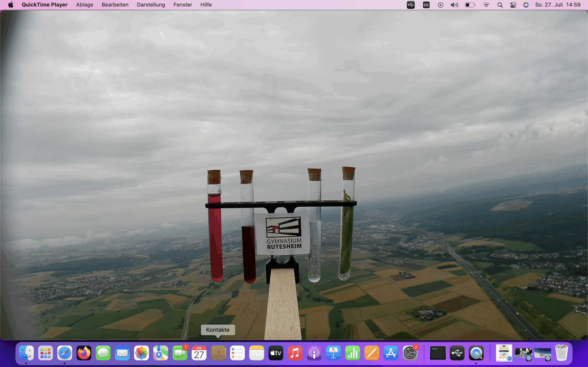Open the Numbers app from the Dock
588x367 pixels.
click(352, 353)
